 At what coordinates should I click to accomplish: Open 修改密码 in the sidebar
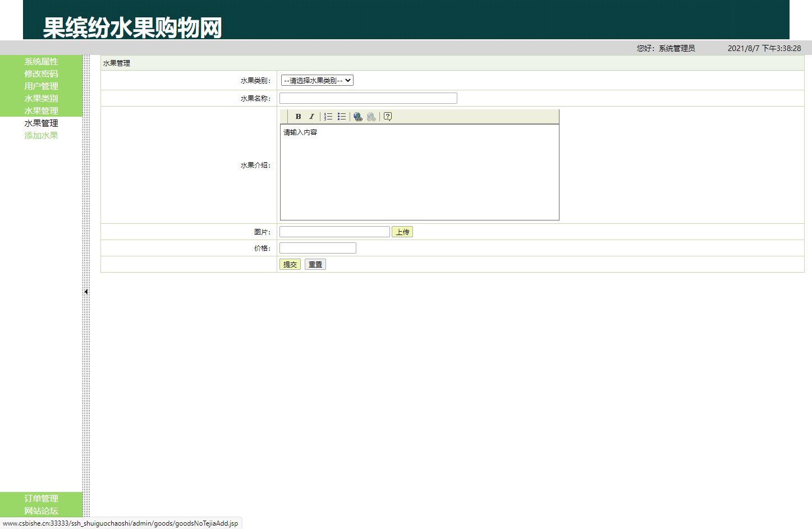41,74
